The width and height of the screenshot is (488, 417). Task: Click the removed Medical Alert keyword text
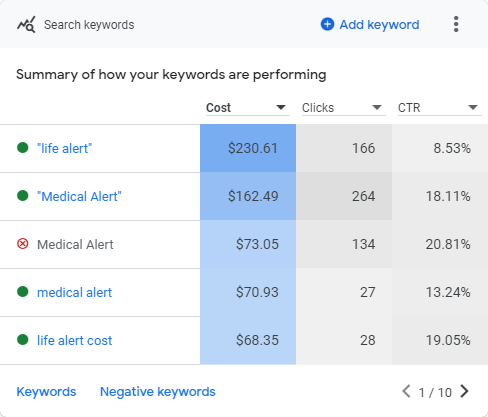(x=75, y=244)
